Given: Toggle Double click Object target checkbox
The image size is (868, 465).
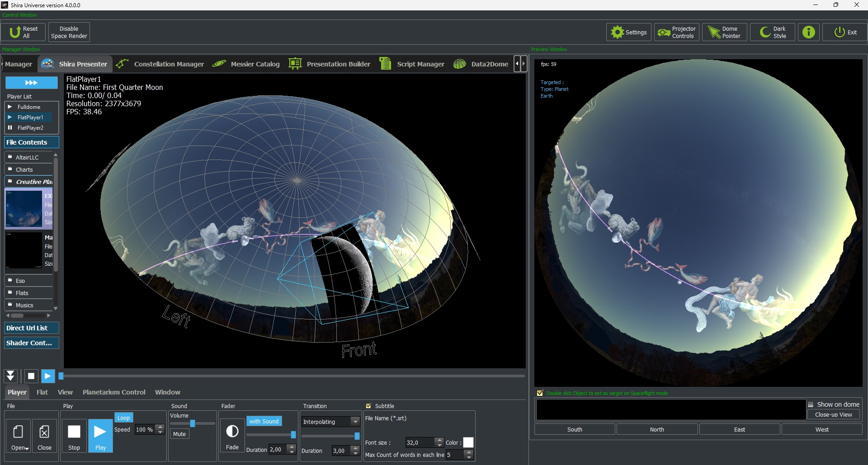Looking at the screenshot, I should (x=540, y=393).
